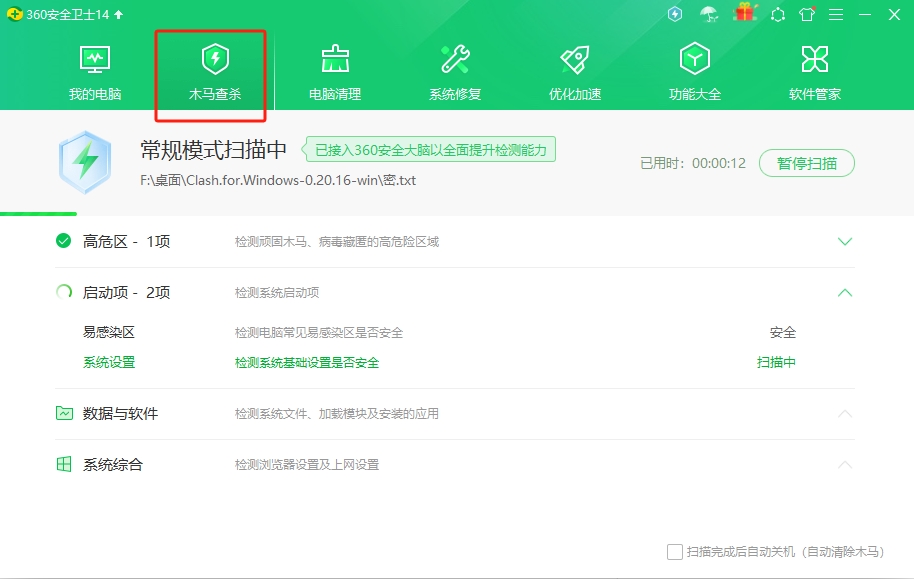Click the green scan progress bar

tap(39, 212)
